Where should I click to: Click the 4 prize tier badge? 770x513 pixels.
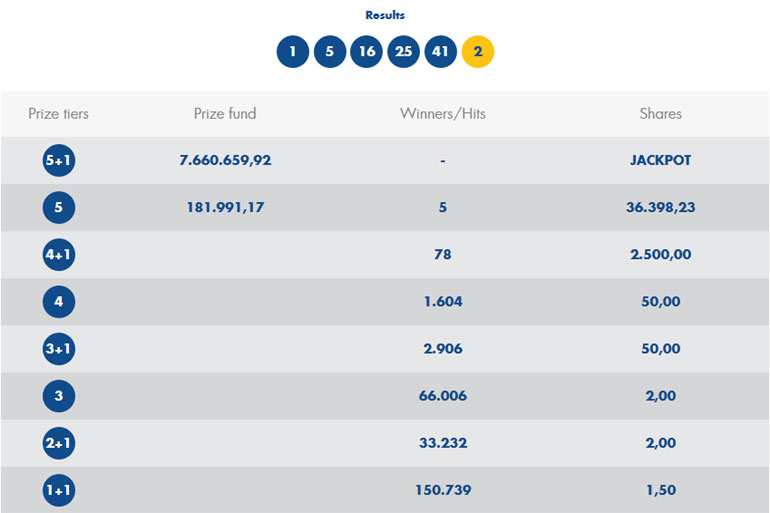coord(59,302)
